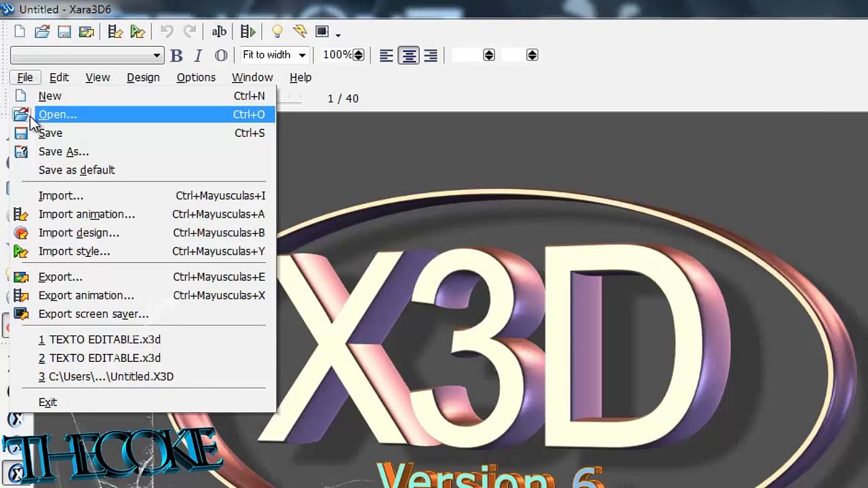Viewport: 868px width, 488px height.
Task: Click the Undo arrow icon
Action: 167,32
